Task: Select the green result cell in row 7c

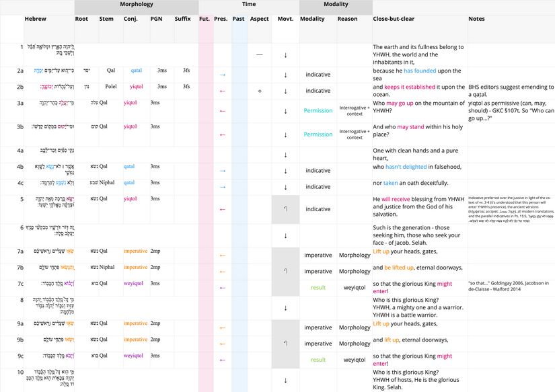Action: (318, 287)
